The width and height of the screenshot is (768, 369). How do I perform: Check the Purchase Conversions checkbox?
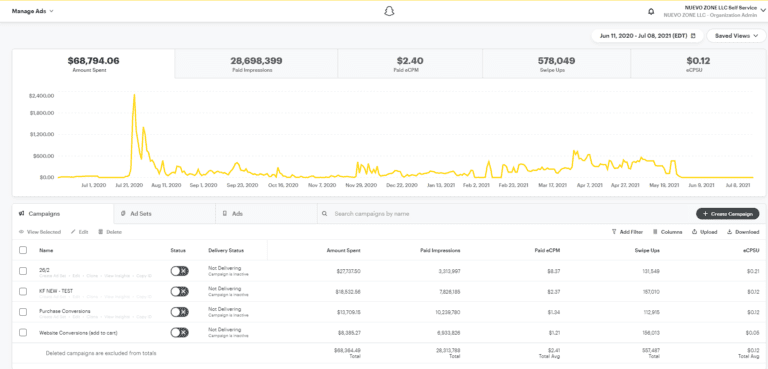pos(23,312)
